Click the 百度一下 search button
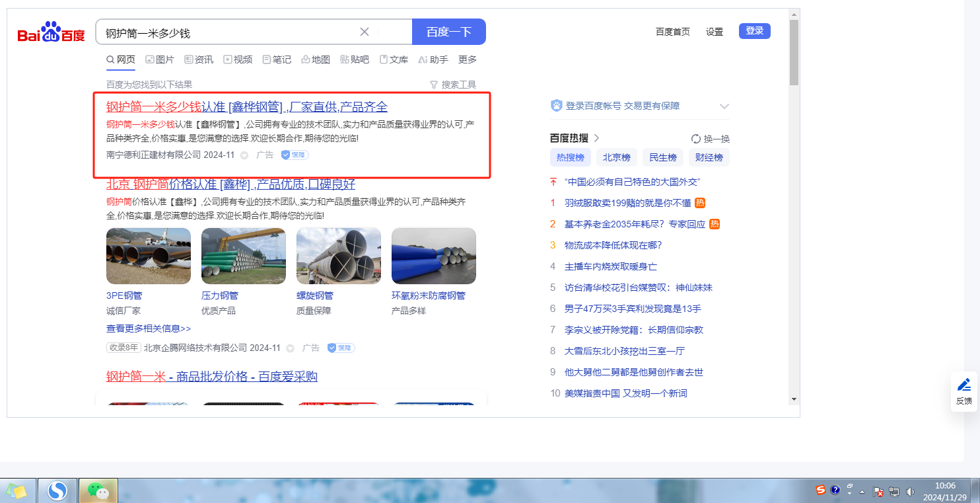Viewport: 980px width, 503px height. 449,32
